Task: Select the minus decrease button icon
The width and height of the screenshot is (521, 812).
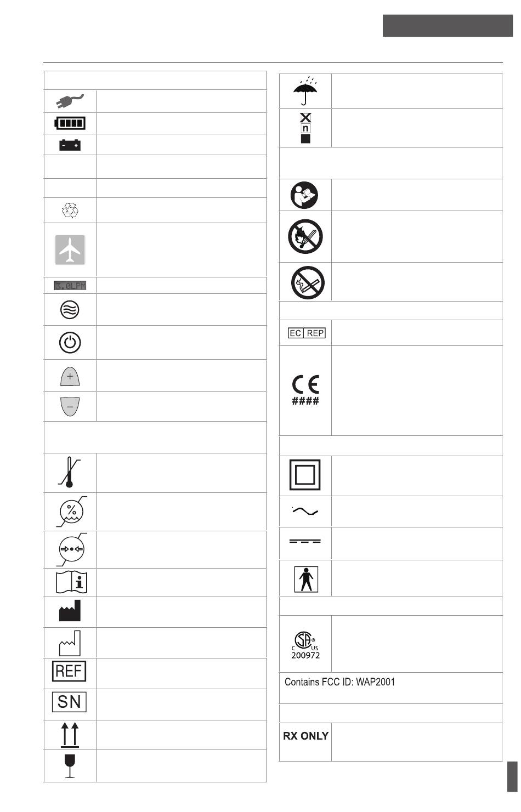Action: coord(70,406)
